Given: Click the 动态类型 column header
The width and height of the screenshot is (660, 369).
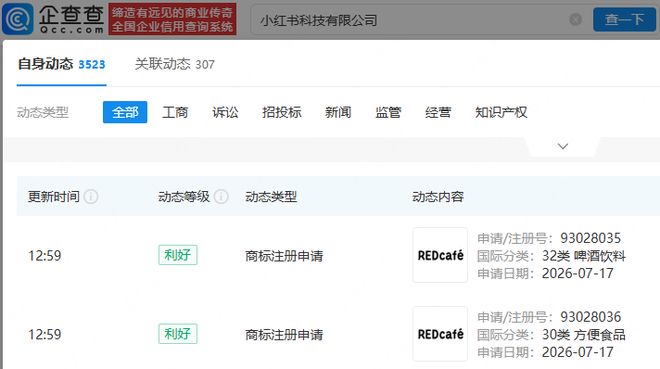Looking at the screenshot, I should coord(271,196).
